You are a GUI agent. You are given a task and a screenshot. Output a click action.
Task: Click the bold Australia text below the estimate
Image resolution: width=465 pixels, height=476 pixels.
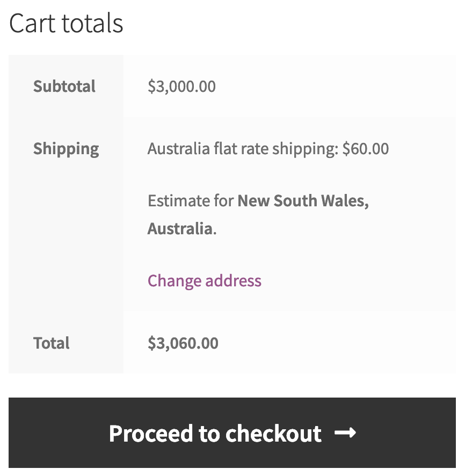pyautogui.click(x=180, y=229)
